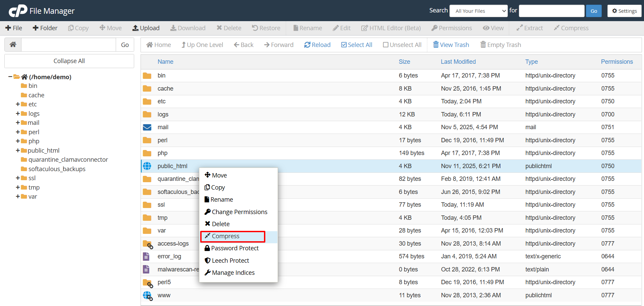Viewport: 644px width, 306px height.
Task: Expand the public_html tree node
Action: point(18,151)
